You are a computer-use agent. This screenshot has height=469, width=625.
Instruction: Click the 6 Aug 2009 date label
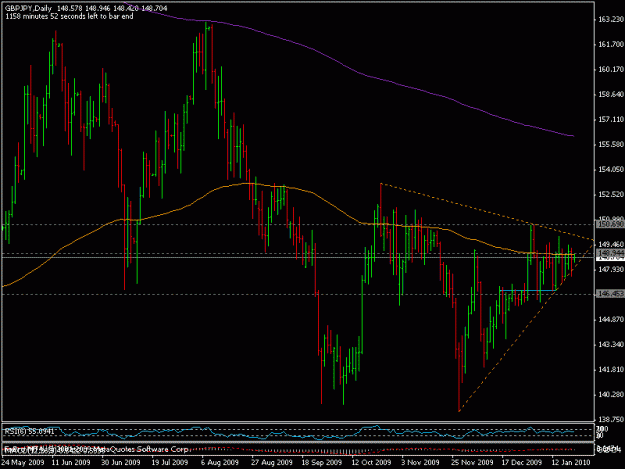click(220, 463)
